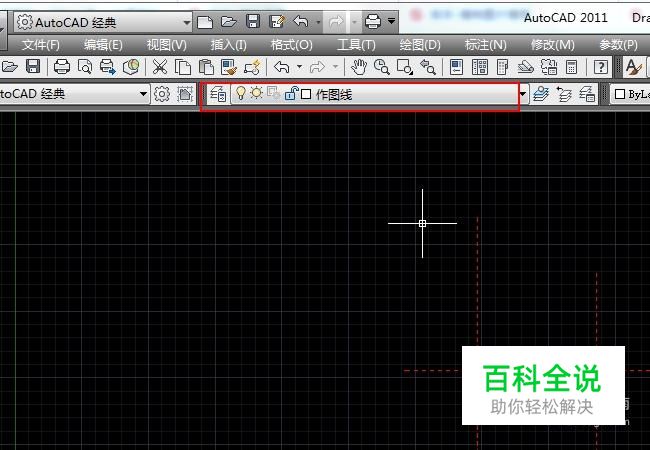Image resolution: width=650 pixels, height=450 pixels.
Task: Open Workspace Settings gear icon
Action: coord(162,94)
